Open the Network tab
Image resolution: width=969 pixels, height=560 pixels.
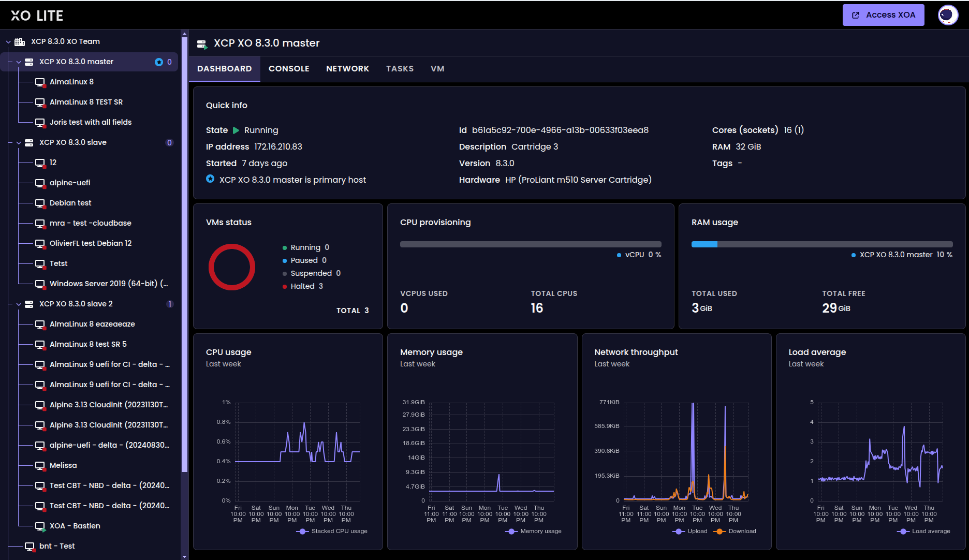[x=347, y=68]
